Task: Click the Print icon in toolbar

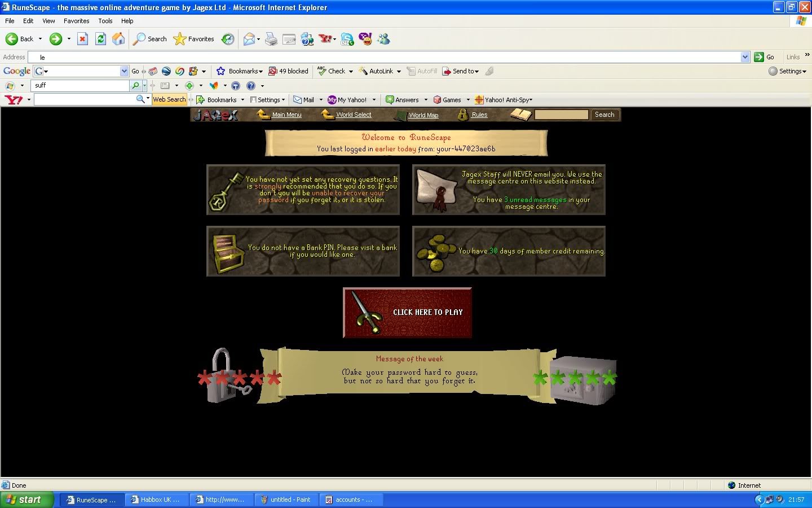Action: (271, 39)
